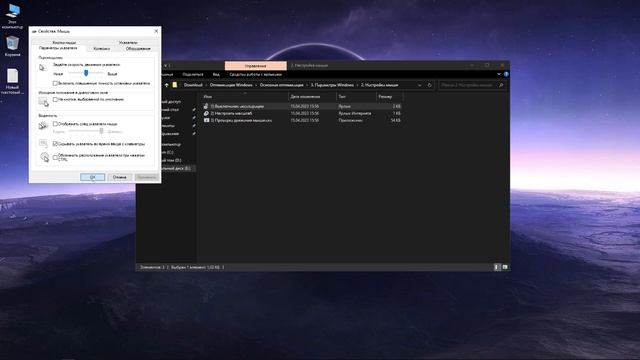640x360 pixels.
Task: Switch to Кнопки мыши tab
Action: point(64,42)
